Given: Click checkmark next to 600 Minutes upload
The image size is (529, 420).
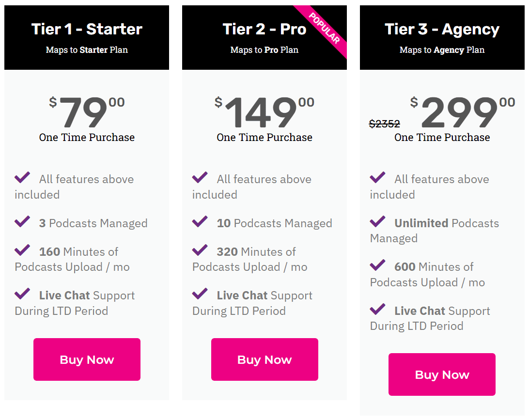Looking at the screenshot, I should 378,265.
